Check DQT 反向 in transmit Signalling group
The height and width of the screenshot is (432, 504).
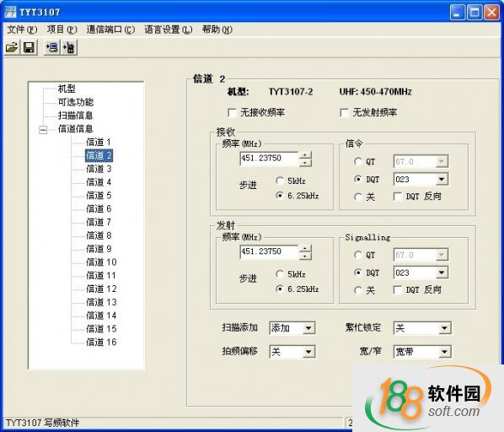[x=398, y=290]
